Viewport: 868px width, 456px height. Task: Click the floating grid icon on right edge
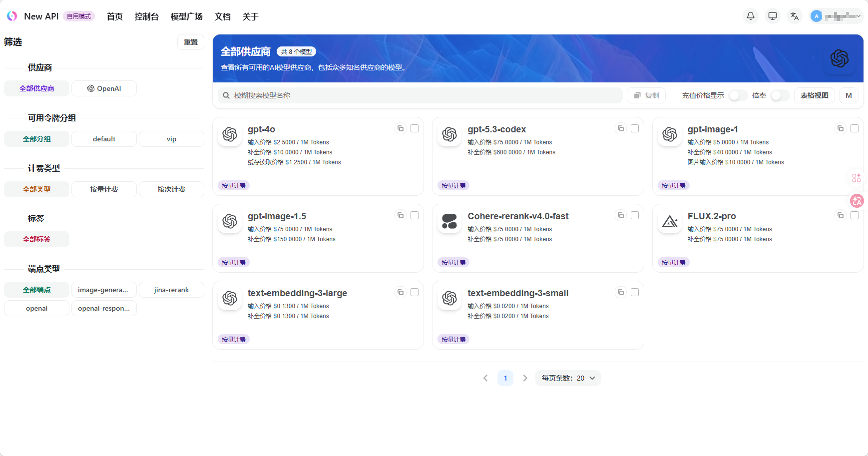pos(857,178)
